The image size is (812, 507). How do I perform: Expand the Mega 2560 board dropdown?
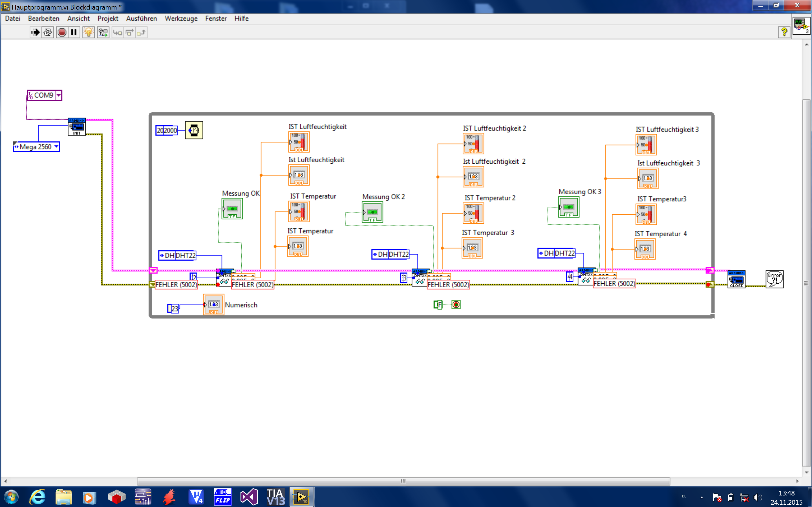(56, 146)
